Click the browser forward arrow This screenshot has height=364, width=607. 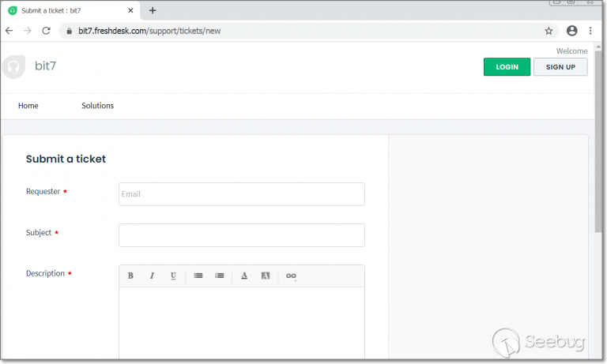pos(28,31)
